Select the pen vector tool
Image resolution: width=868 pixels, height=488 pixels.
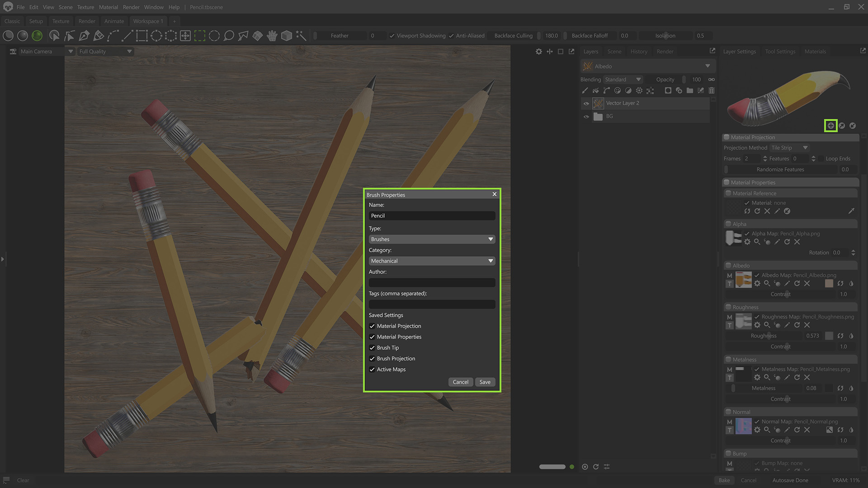(x=84, y=36)
